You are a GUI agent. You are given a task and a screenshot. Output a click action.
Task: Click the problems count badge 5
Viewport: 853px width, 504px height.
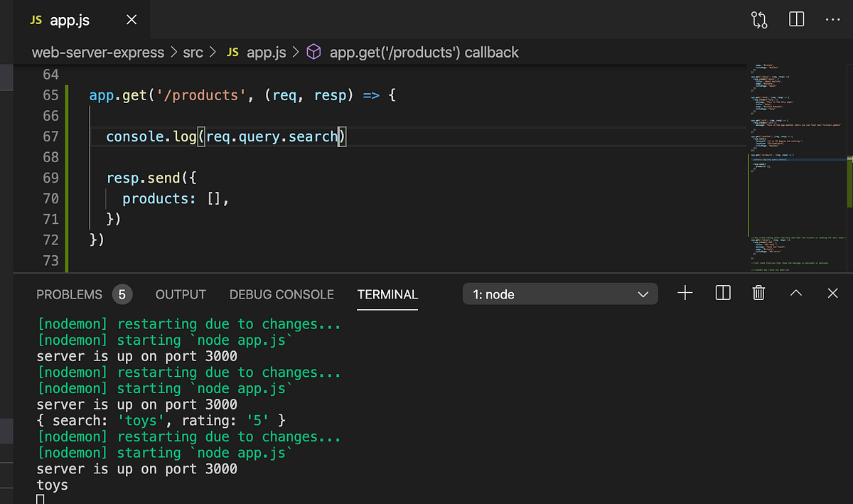pyautogui.click(x=122, y=294)
